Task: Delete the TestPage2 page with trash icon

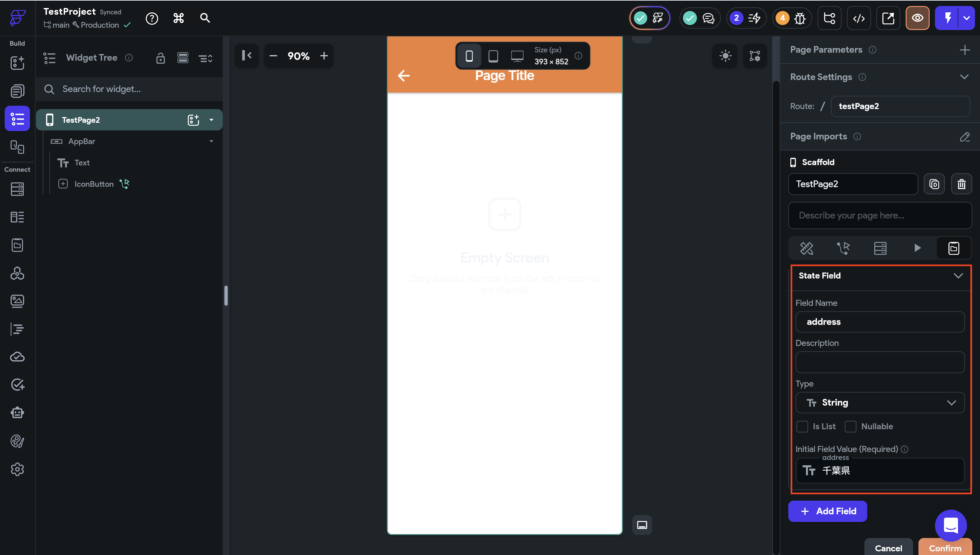Action: 961,184
